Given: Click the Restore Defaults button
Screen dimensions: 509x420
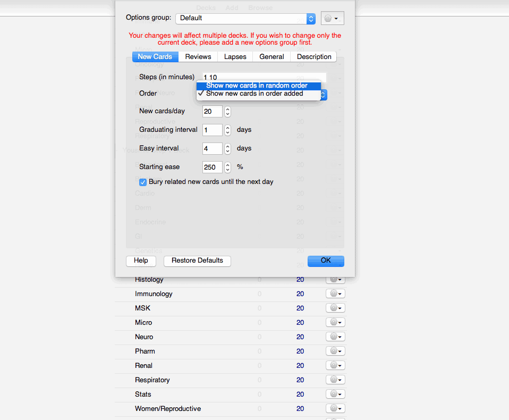Looking at the screenshot, I should click(197, 261).
